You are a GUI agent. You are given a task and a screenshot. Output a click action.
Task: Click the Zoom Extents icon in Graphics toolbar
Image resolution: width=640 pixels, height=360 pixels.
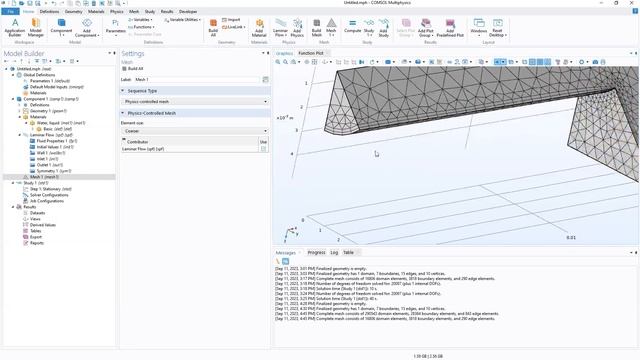pyautogui.click(x=314, y=62)
